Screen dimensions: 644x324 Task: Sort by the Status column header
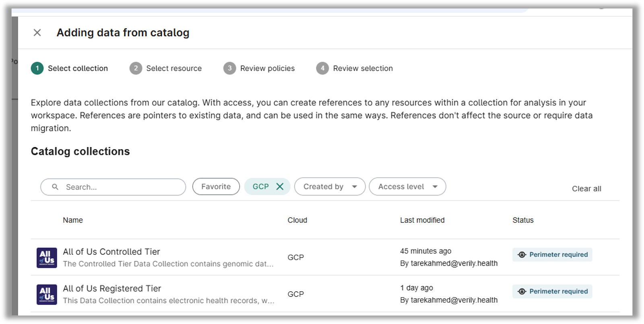[523, 220]
